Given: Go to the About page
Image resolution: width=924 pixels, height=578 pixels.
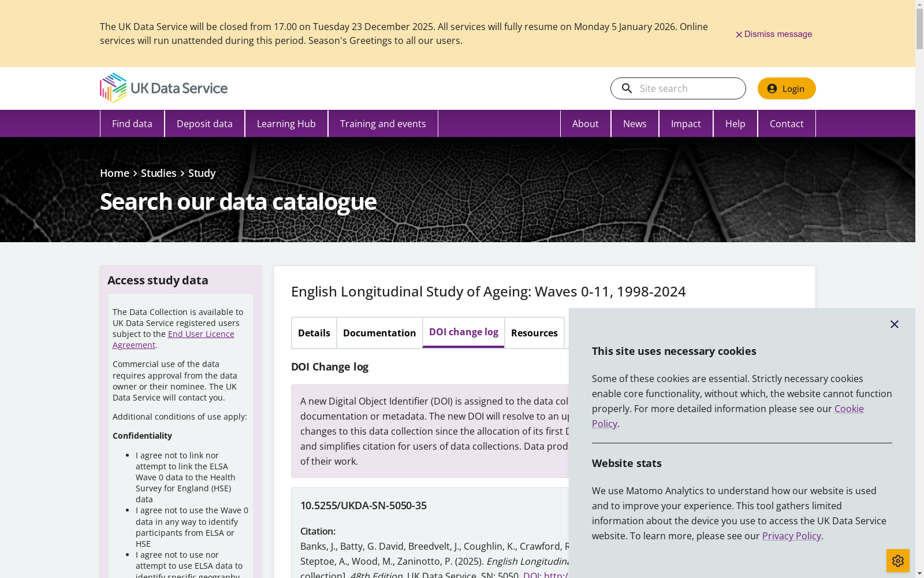Looking at the screenshot, I should pos(586,124).
